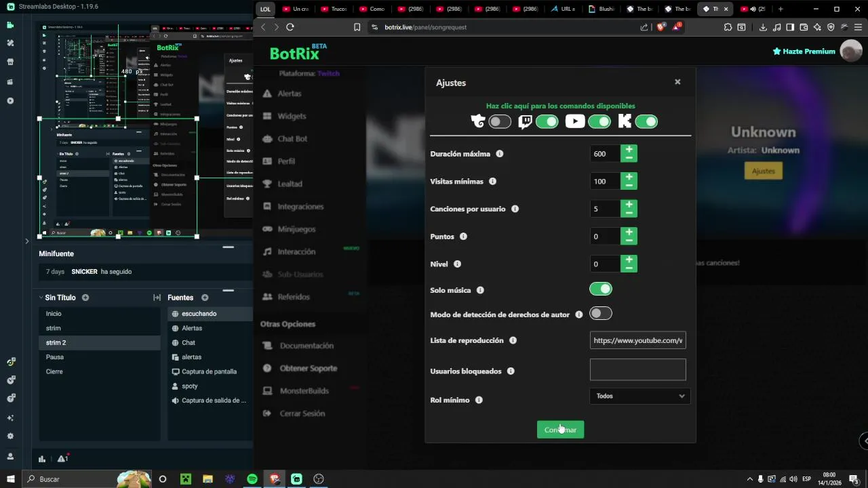Select the Cierre scene
Screen dimensions: 868x488
coord(100,371)
